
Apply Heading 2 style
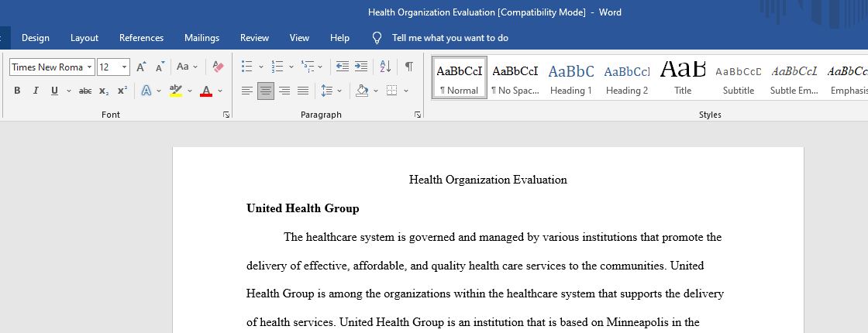pos(627,78)
